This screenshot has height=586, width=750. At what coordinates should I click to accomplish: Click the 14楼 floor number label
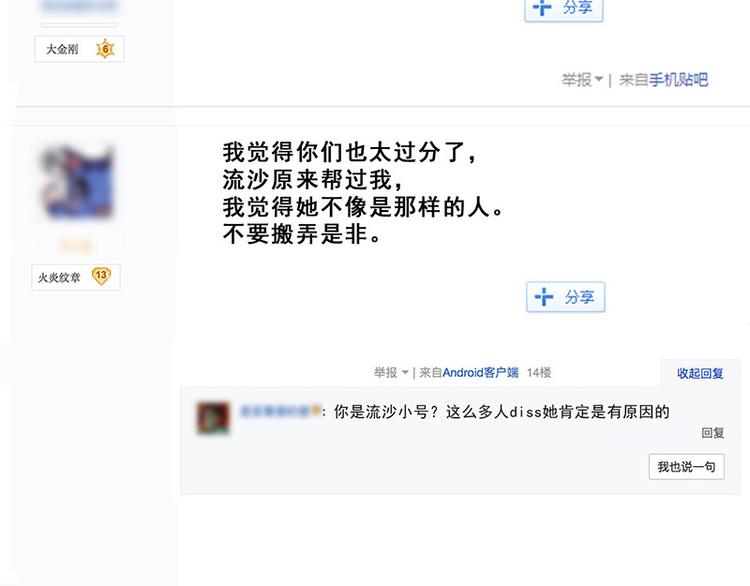[x=539, y=372]
